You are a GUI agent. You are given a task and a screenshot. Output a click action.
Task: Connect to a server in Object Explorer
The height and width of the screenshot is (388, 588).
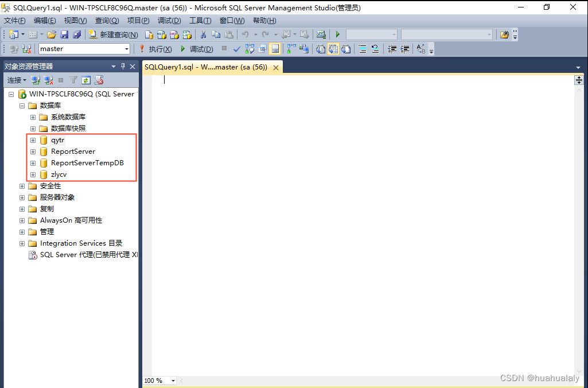tap(36, 80)
